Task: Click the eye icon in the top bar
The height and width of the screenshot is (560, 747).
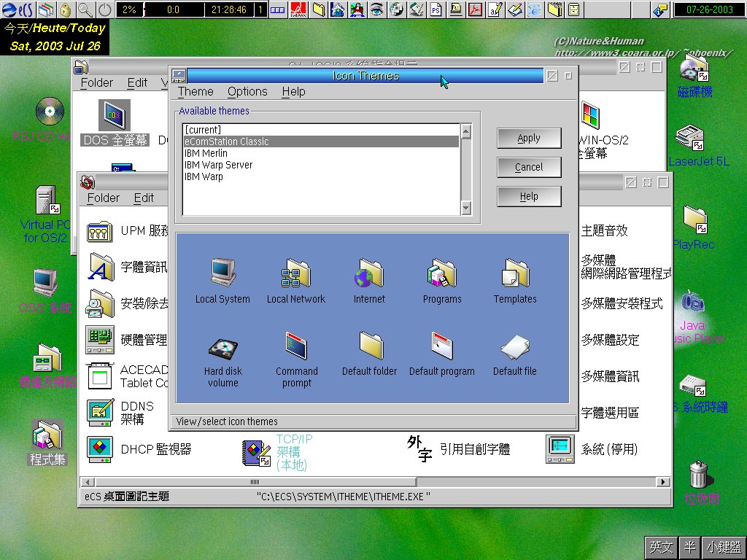Action: click(x=377, y=9)
